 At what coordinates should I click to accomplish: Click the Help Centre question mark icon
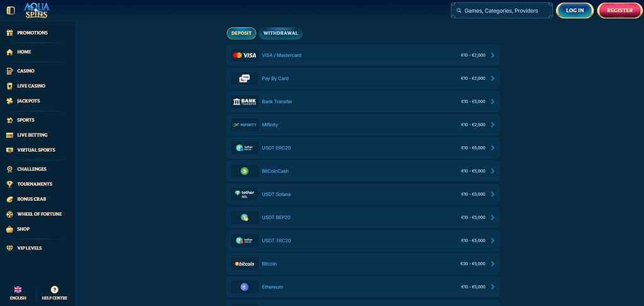tap(54, 290)
